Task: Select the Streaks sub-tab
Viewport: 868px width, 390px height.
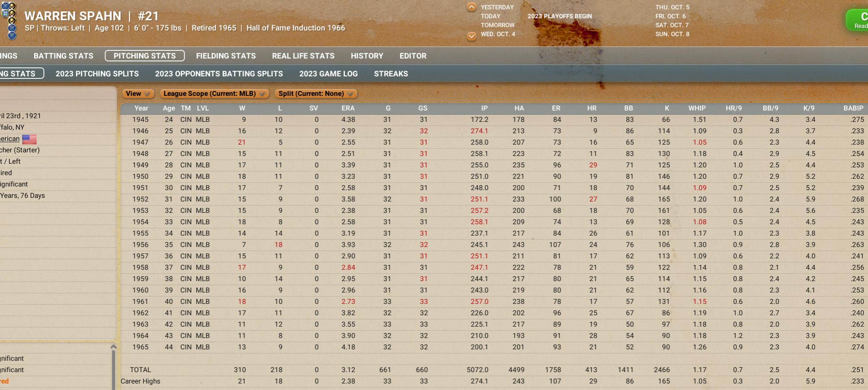Action: pos(391,74)
